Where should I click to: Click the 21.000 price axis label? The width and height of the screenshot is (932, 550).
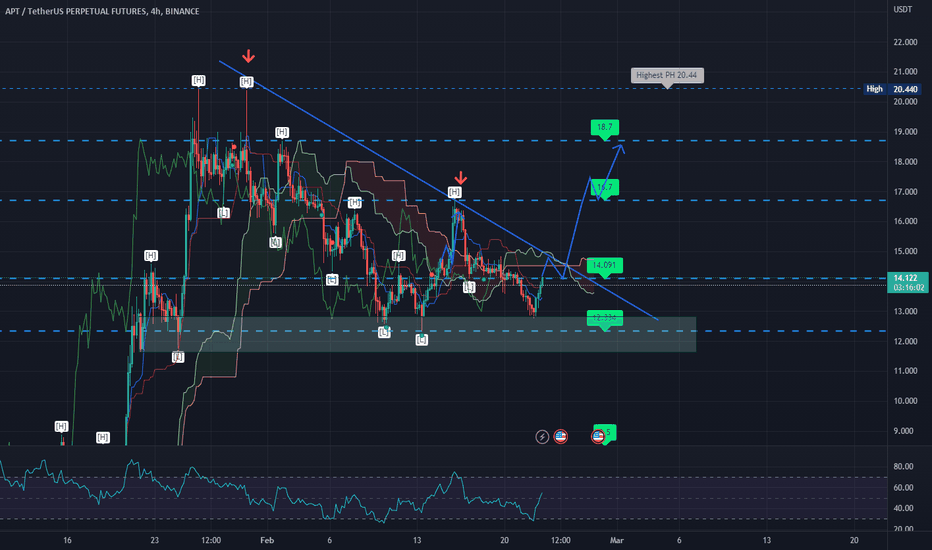pos(905,72)
